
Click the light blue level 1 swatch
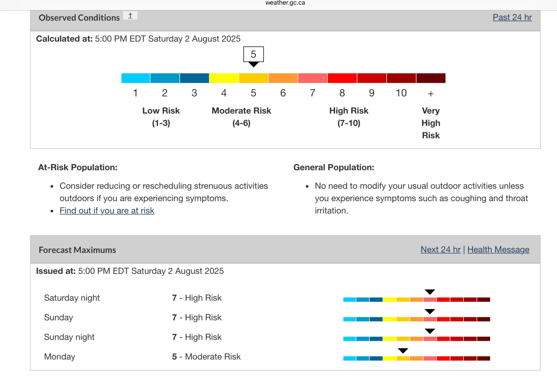135,78
